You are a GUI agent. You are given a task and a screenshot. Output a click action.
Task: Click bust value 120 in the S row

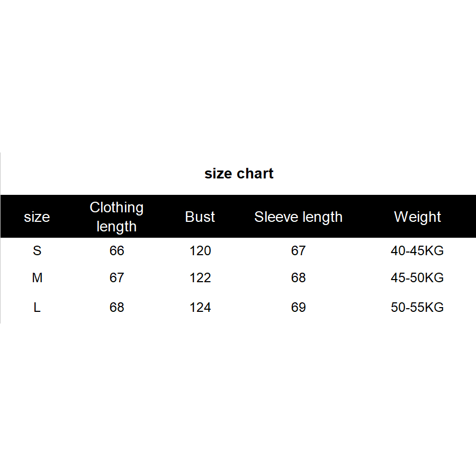[200, 251]
